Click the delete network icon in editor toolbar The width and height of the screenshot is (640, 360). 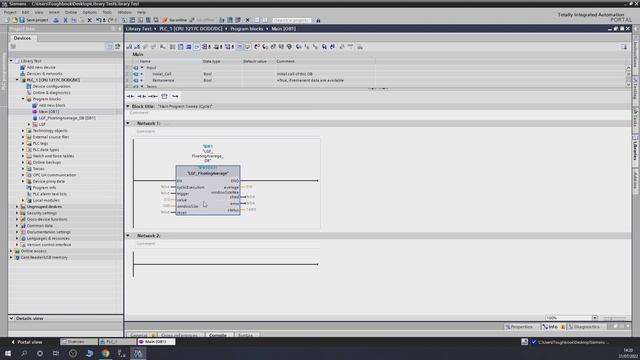click(x=137, y=47)
